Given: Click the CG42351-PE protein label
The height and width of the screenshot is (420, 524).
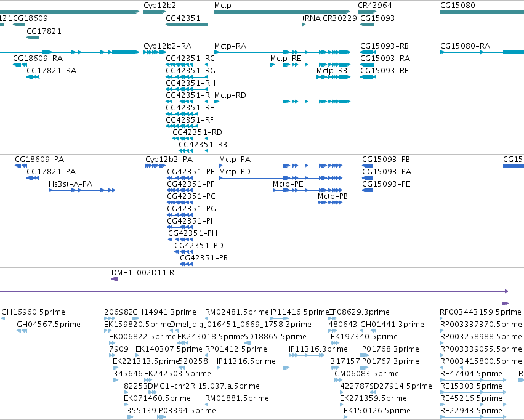Looking at the screenshot, I should [x=191, y=172].
